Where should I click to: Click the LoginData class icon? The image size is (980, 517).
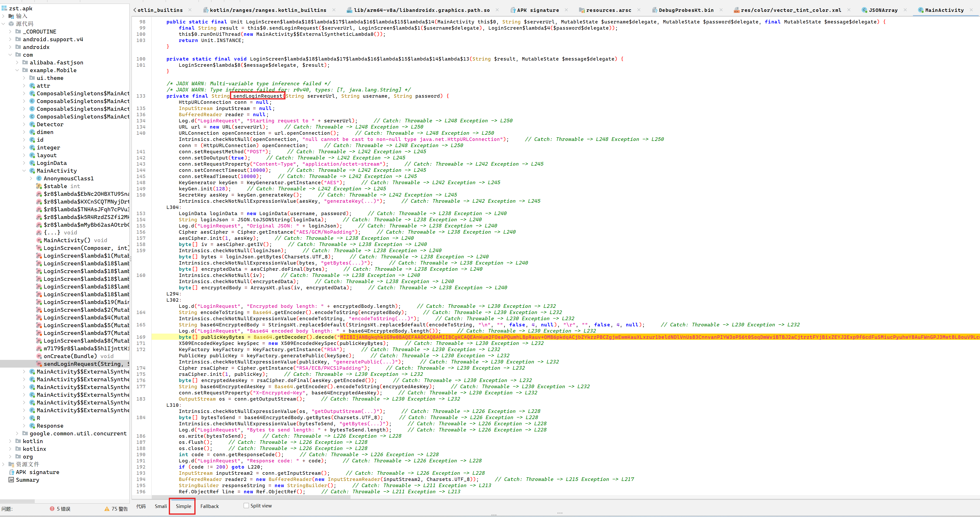pos(32,163)
